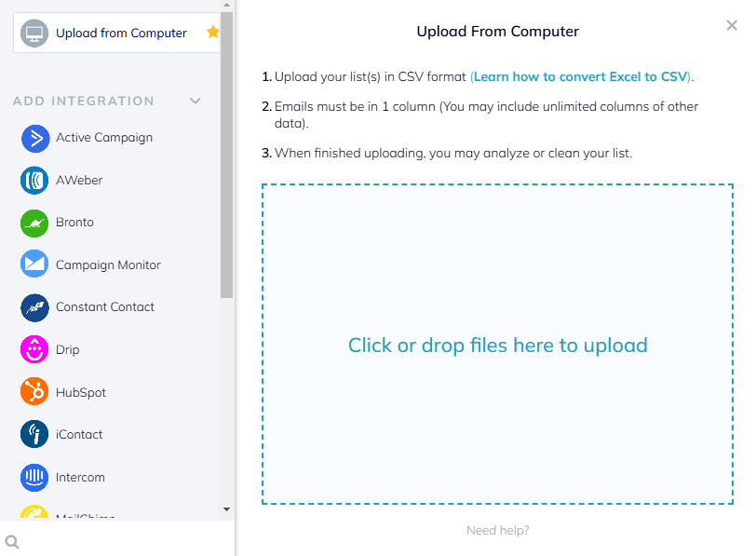Select the pink Drip icon

point(34,349)
